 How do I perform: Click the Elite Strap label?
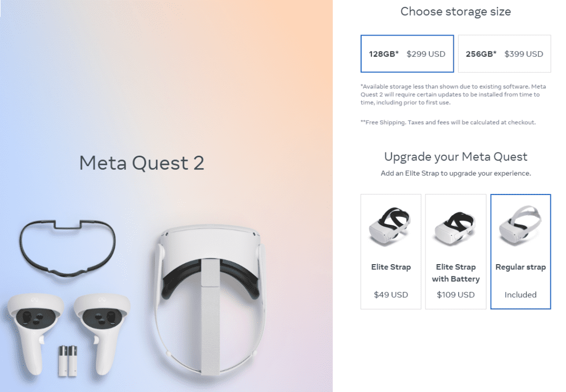pos(391,267)
